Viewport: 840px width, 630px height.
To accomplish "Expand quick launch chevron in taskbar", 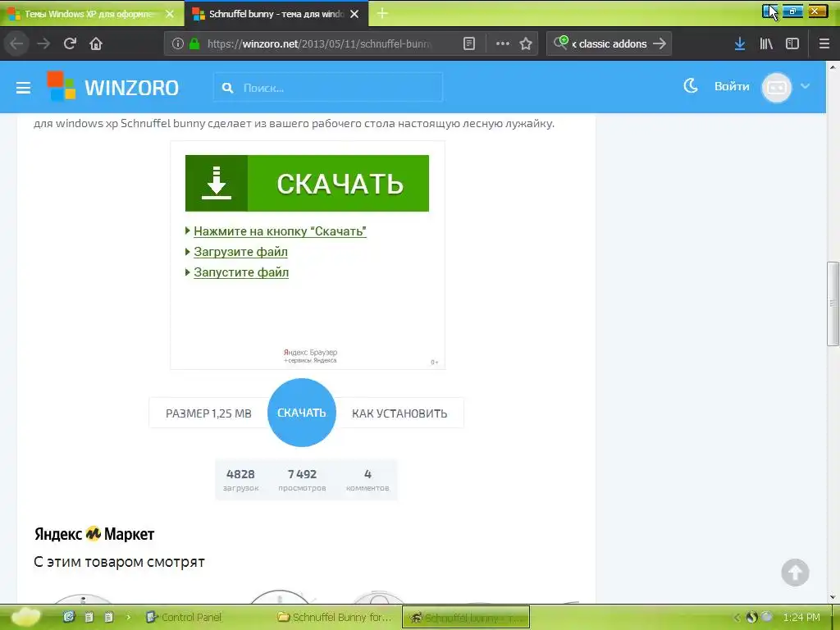I will pos(129,617).
